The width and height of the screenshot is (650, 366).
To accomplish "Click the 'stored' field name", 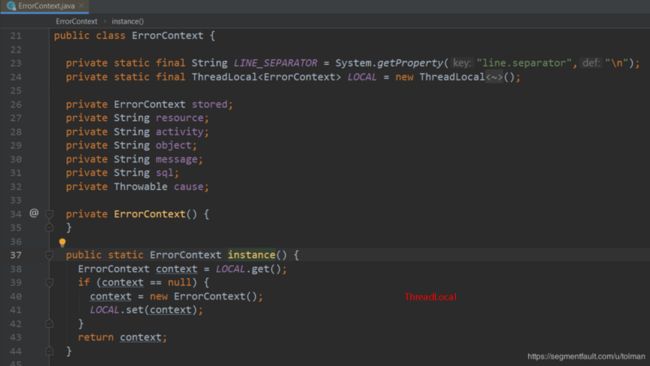I will tap(210, 104).
